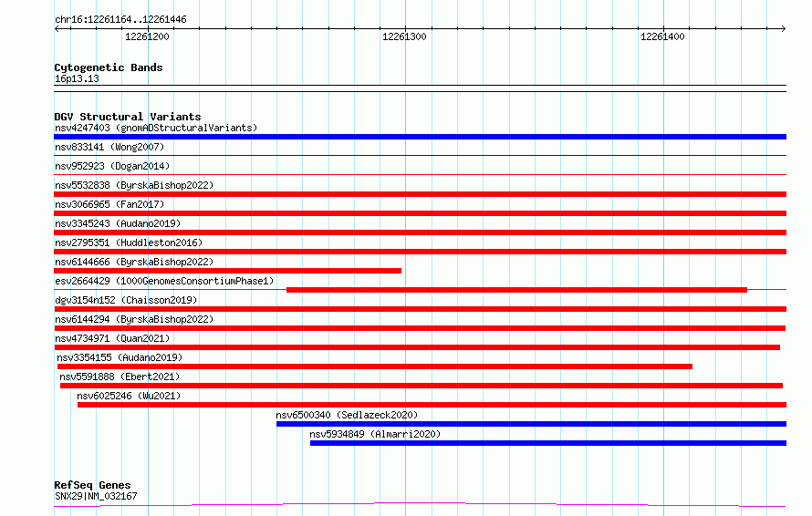
Task: Open the nsv2795351 (Huddleston2016) variant label
Action: pyautogui.click(x=129, y=243)
